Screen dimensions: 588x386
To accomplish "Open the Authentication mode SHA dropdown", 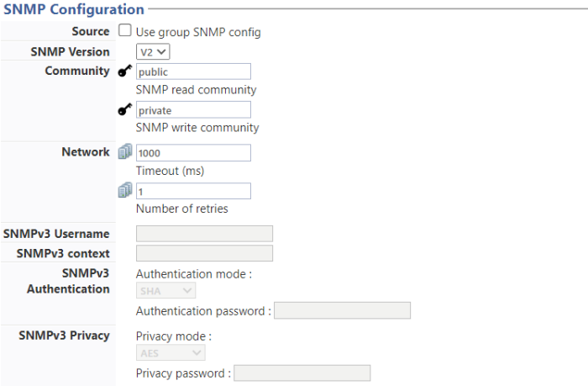I will (x=165, y=290).
